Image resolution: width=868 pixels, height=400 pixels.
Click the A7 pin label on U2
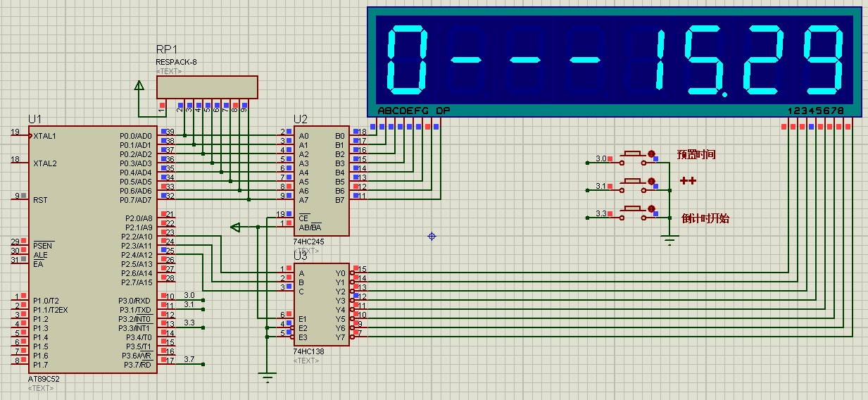tap(303, 200)
